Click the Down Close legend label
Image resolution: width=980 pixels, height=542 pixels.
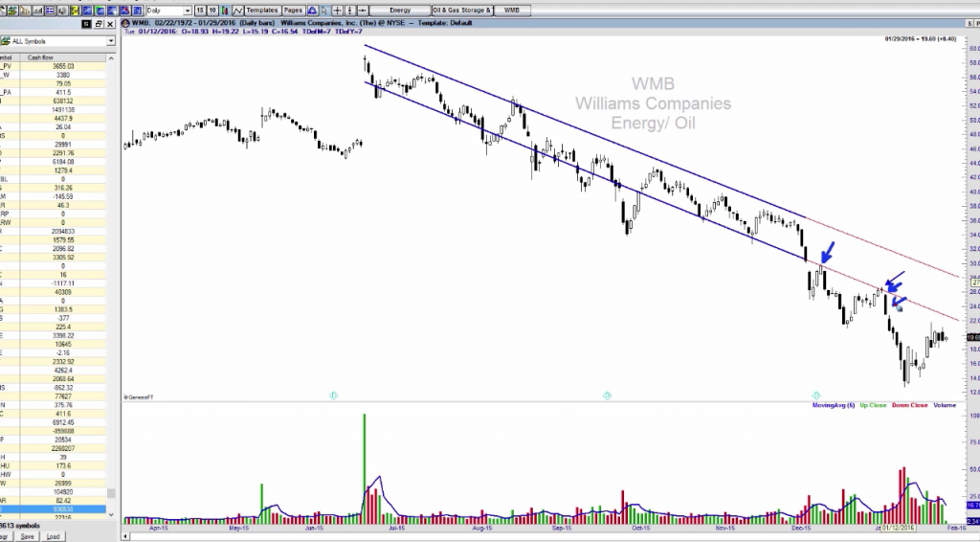909,405
